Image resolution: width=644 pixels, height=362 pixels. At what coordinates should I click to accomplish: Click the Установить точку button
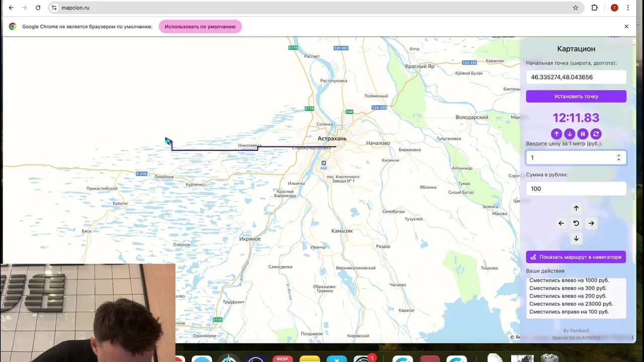(x=576, y=96)
